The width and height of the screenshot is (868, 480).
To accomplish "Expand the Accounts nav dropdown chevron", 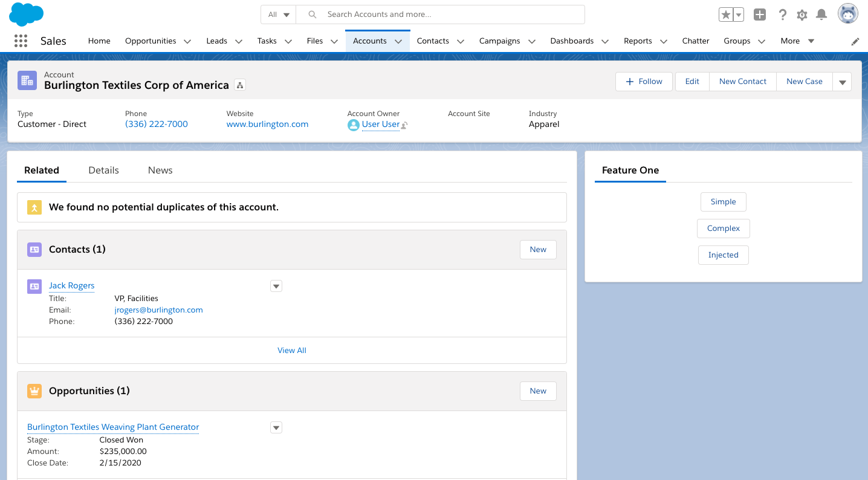I will click(398, 41).
